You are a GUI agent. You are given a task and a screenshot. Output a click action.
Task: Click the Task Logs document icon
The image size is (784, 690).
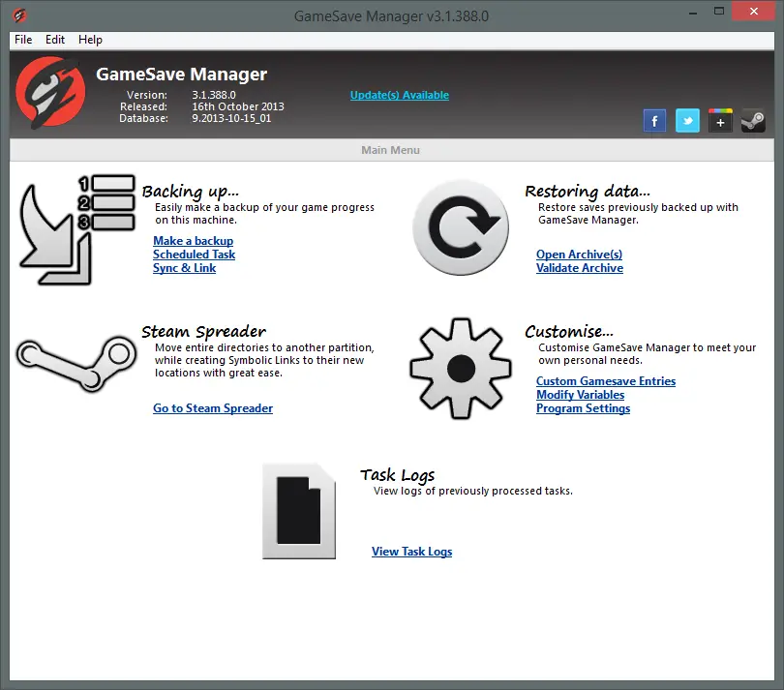click(x=299, y=511)
